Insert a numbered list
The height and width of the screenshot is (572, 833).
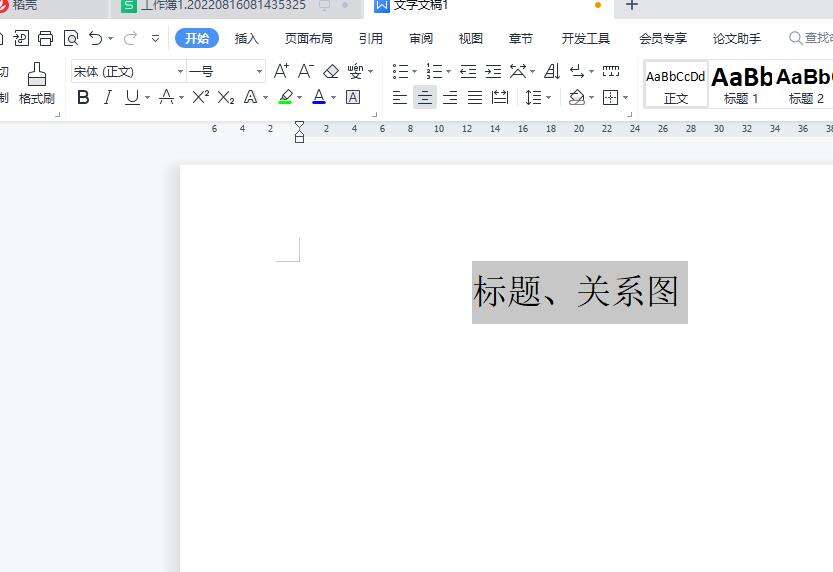click(x=434, y=71)
